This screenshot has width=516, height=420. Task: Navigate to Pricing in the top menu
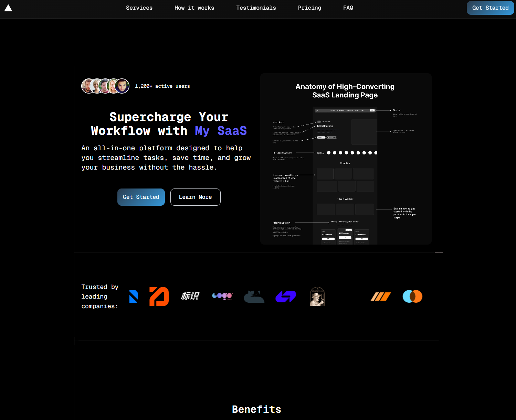click(309, 8)
